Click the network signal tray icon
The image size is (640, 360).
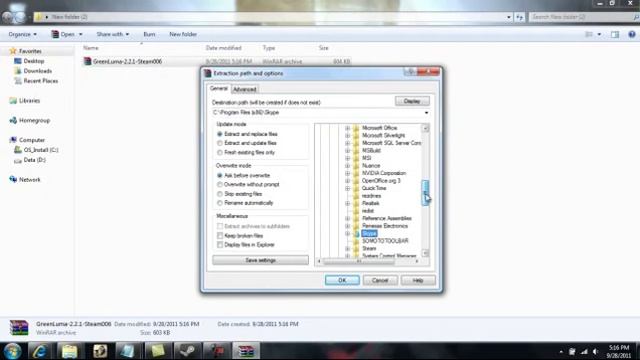tap(584, 351)
